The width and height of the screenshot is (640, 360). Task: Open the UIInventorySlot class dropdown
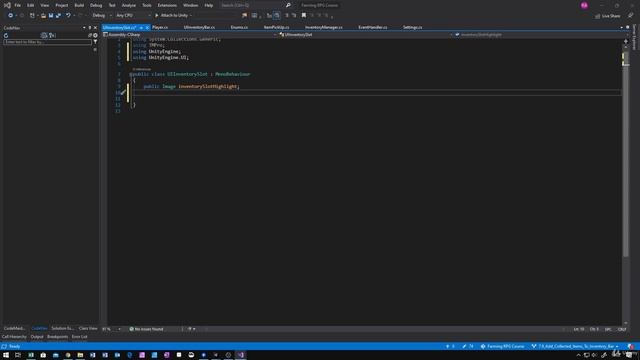coord(366,35)
